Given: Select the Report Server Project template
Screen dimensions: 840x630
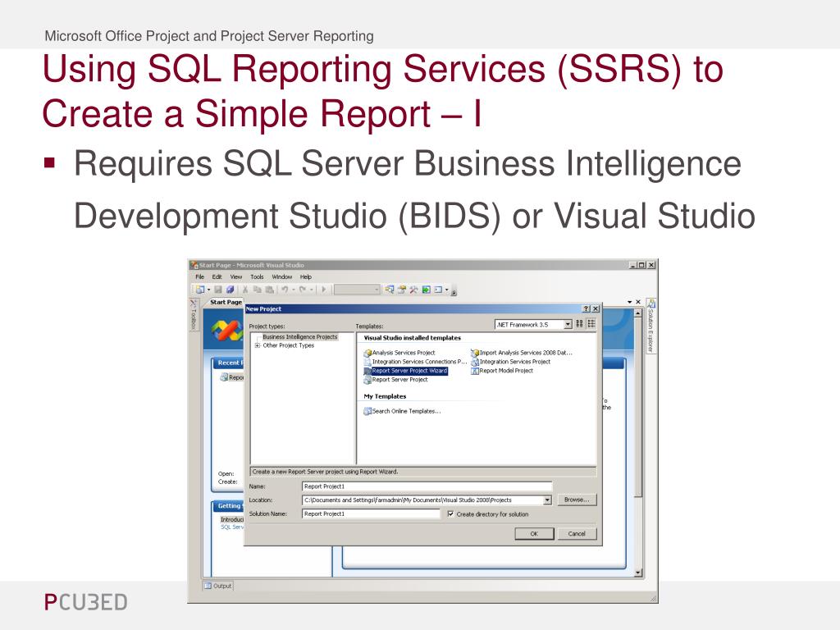Looking at the screenshot, I should pos(396,380).
